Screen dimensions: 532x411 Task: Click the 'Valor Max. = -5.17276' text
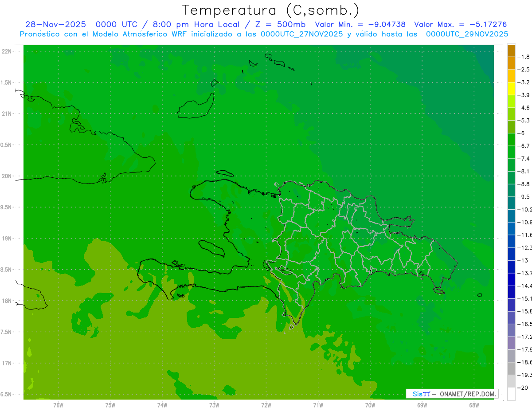point(460,24)
